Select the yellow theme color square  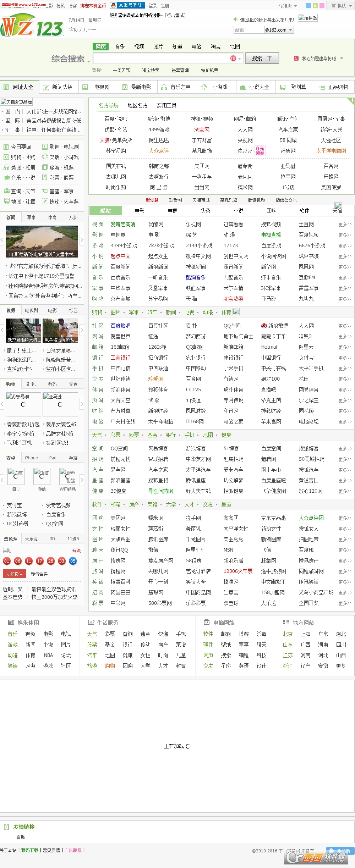(x=315, y=6)
